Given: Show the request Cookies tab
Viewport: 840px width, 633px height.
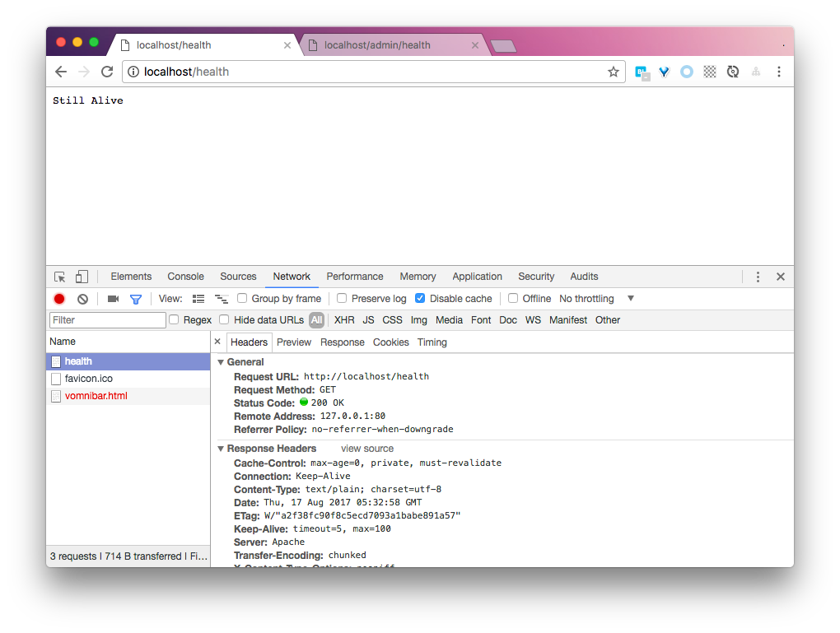Looking at the screenshot, I should (x=391, y=342).
